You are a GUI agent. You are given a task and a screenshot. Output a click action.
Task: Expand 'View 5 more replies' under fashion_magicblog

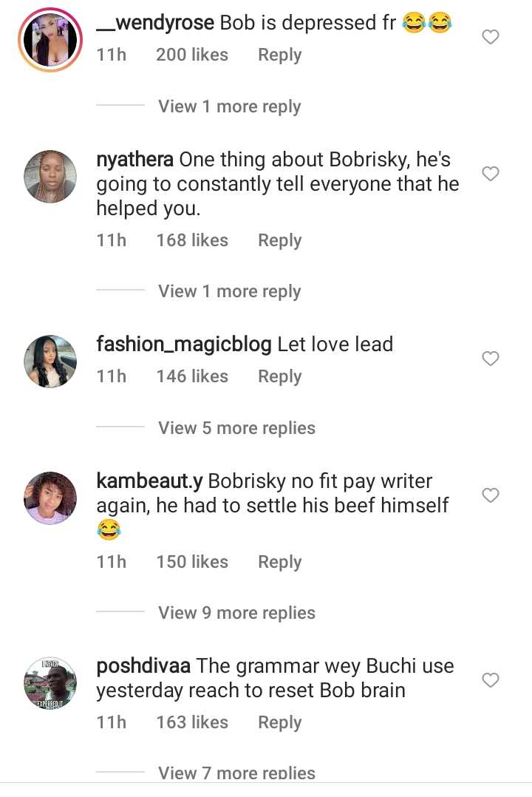point(236,428)
